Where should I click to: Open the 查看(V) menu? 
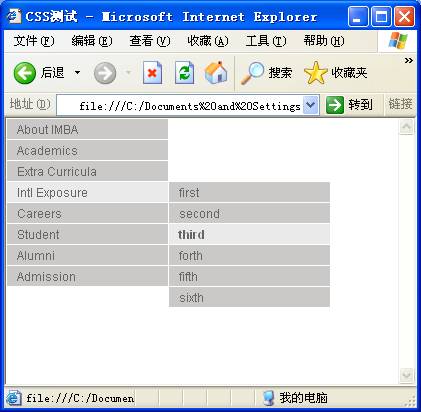(150, 41)
